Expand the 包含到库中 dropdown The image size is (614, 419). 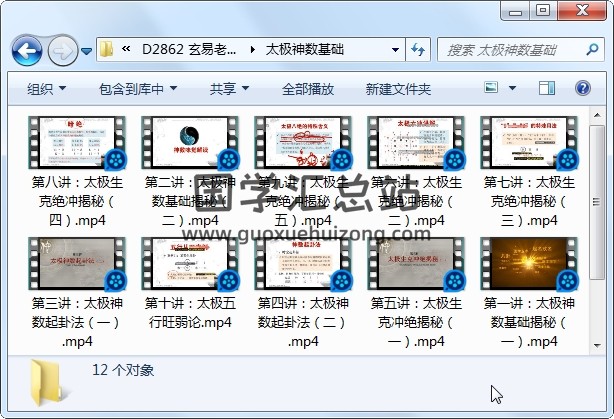139,89
